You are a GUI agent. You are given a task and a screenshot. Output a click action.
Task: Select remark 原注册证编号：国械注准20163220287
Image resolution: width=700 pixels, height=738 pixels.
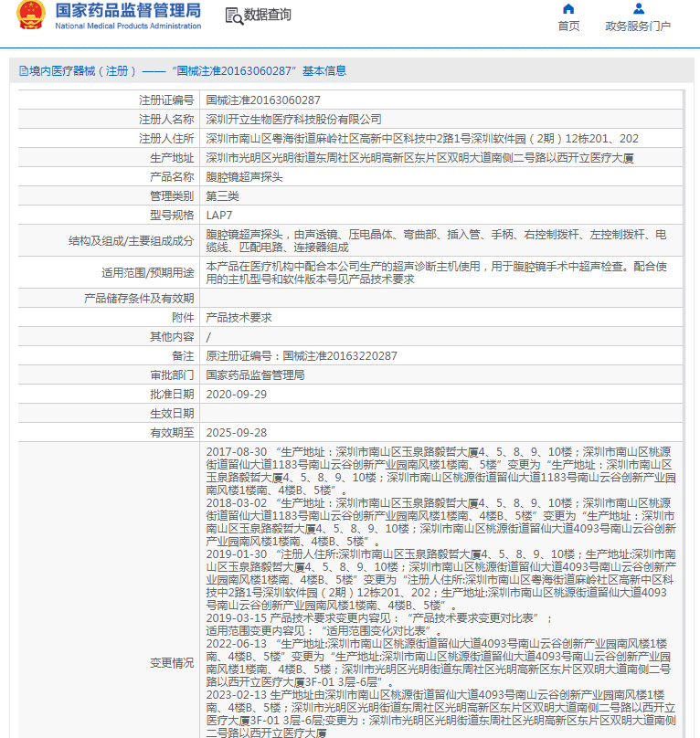tap(302, 356)
